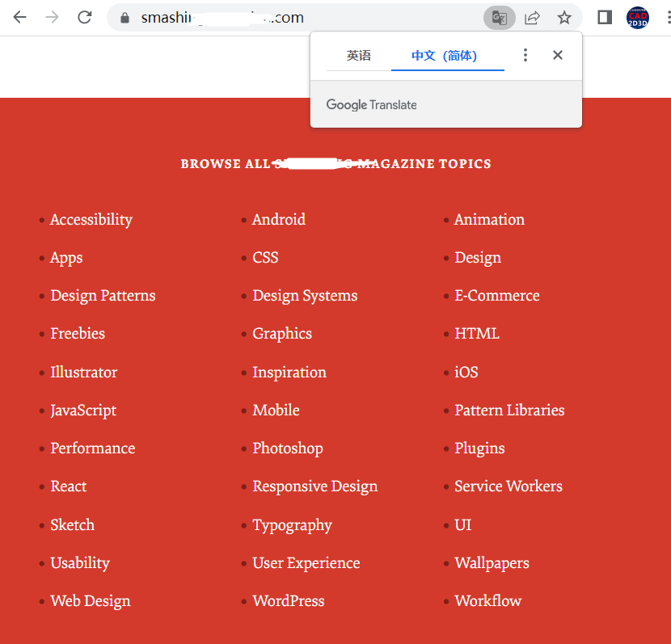This screenshot has width=671, height=644.
Task: Open the Android topic link
Action: 279,219
